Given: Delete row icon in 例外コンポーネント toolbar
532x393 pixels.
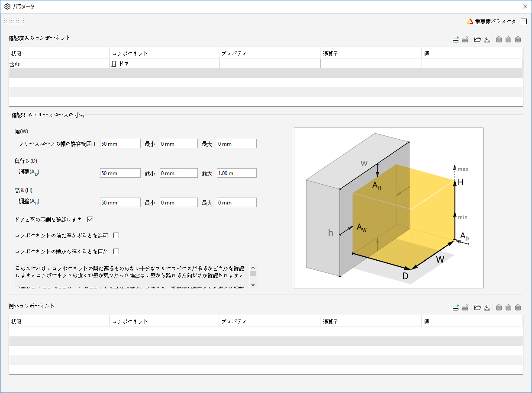Looking at the screenshot, I should [x=465, y=308].
